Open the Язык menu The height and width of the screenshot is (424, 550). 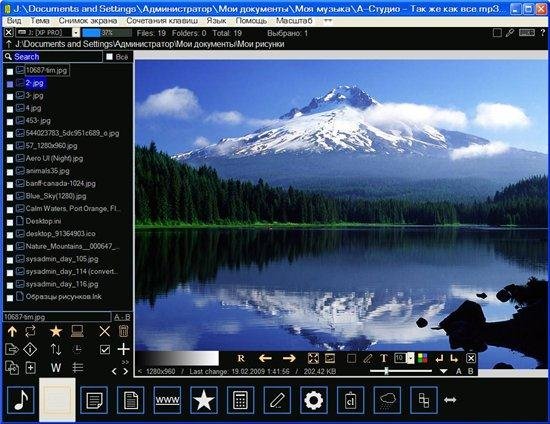click(216, 21)
